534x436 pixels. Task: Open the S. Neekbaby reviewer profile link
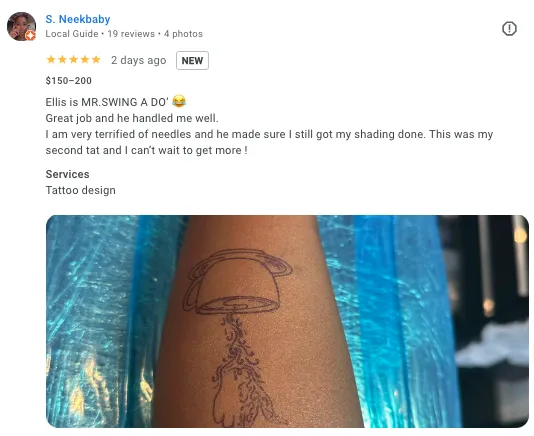(78, 19)
